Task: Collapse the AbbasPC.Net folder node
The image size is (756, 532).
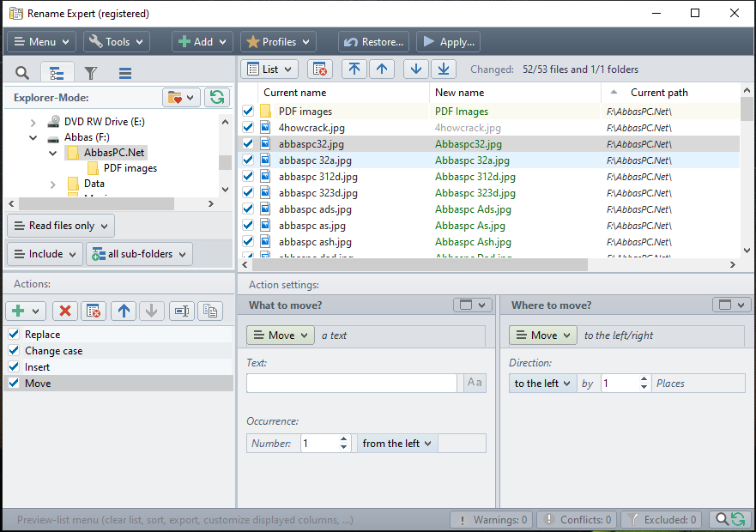Action: (52, 154)
